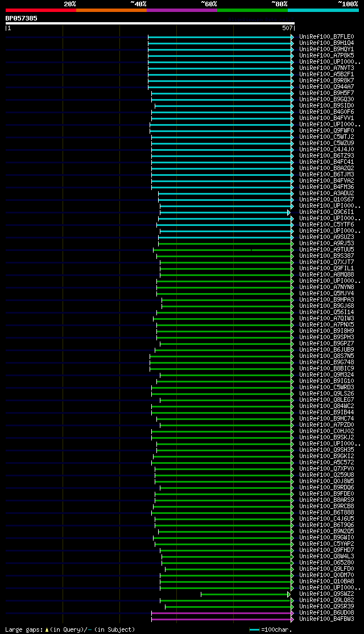The image size is (364, 634).
Task: Click the green ~80% identity legend segment
Action: [253, 10]
